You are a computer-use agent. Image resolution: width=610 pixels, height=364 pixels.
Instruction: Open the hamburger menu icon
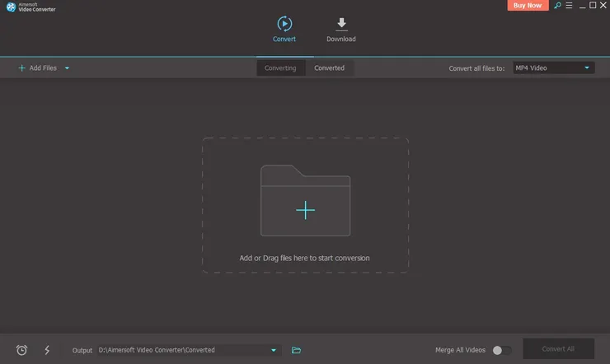pyautogui.click(x=569, y=6)
